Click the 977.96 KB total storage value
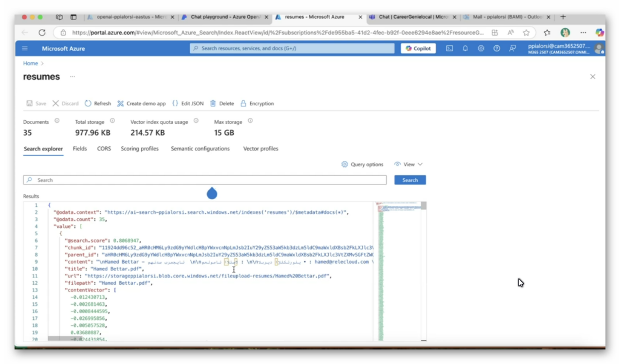 [93, 132]
